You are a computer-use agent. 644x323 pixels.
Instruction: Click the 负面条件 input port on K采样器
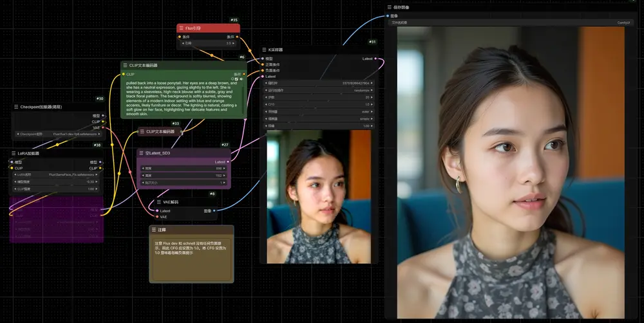coord(263,71)
